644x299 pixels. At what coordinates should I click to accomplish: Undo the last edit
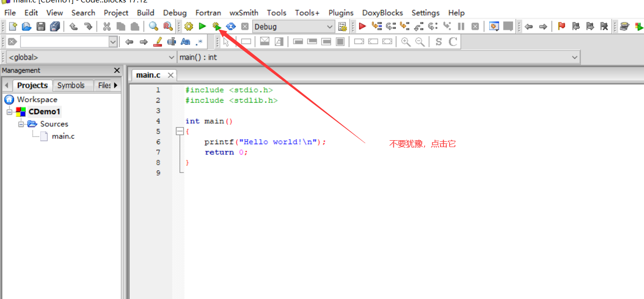74,26
